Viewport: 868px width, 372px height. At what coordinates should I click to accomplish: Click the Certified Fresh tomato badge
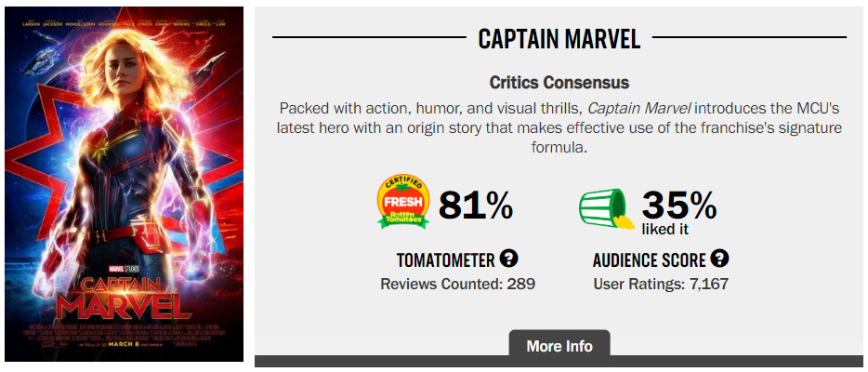403,202
